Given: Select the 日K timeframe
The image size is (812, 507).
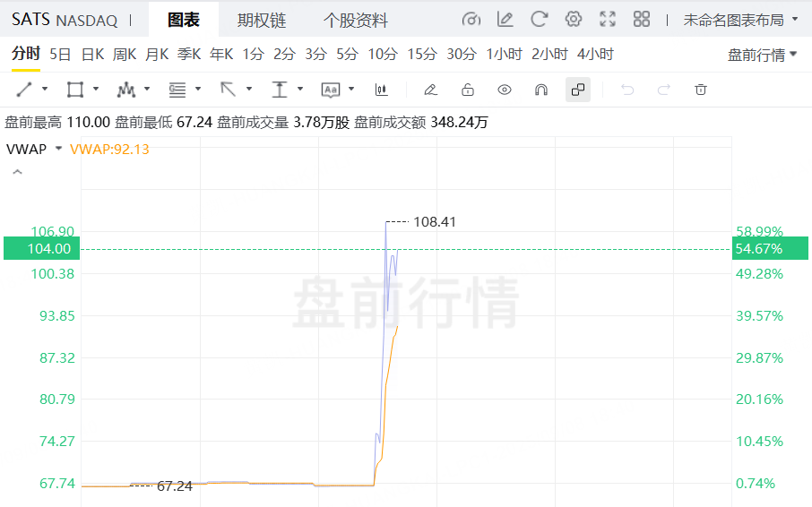Looking at the screenshot, I should pos(93,55).
